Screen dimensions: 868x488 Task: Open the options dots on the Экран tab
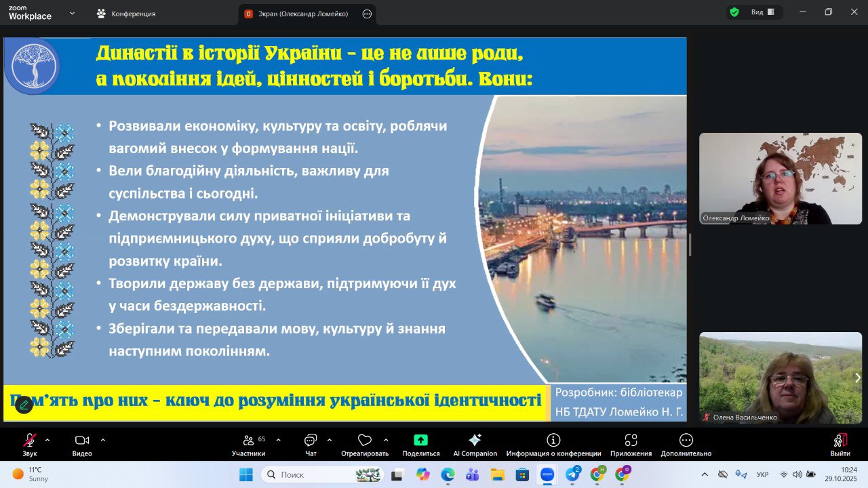(367, 14)
